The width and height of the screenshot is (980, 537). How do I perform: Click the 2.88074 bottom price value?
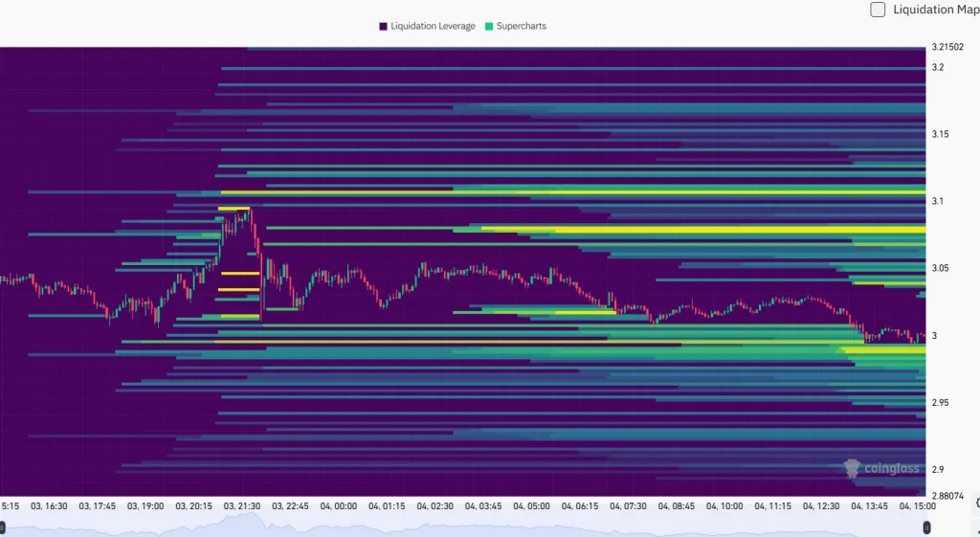950,495
